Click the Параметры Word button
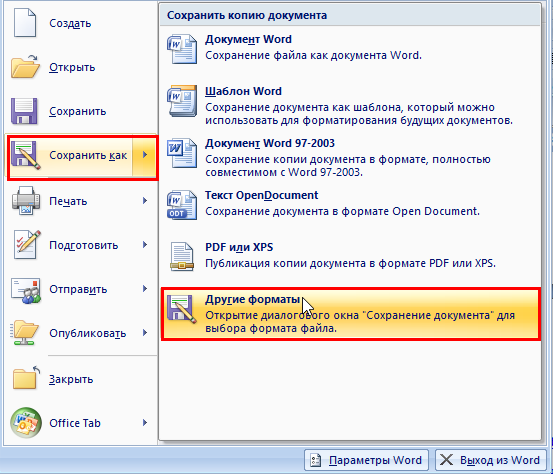 pyautogui.click(x=366, y=460)
